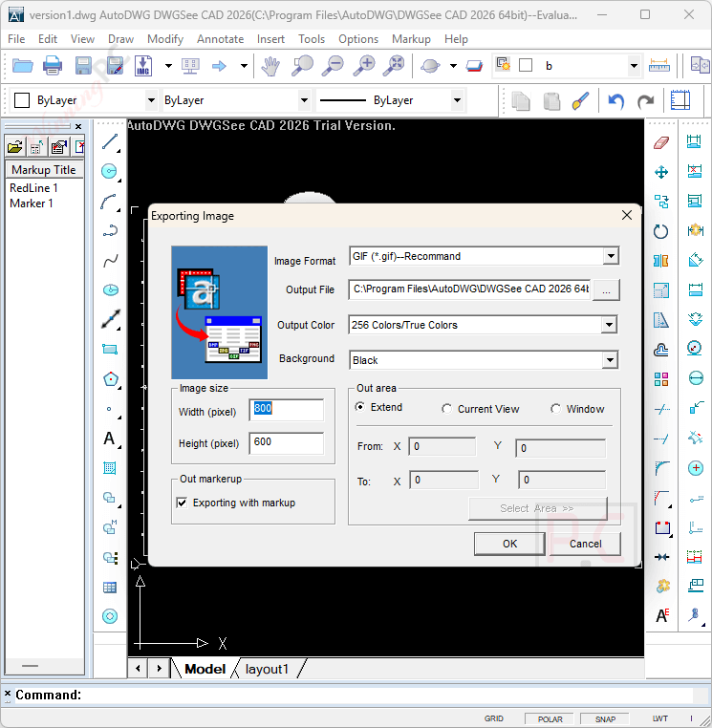
Task: Toggle LWT in status bar
Action: click(660, 718)
